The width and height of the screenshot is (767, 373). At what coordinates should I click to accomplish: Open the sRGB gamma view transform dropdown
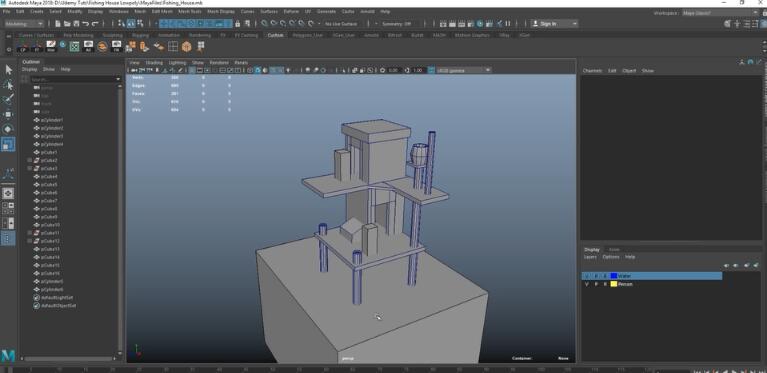463,70
